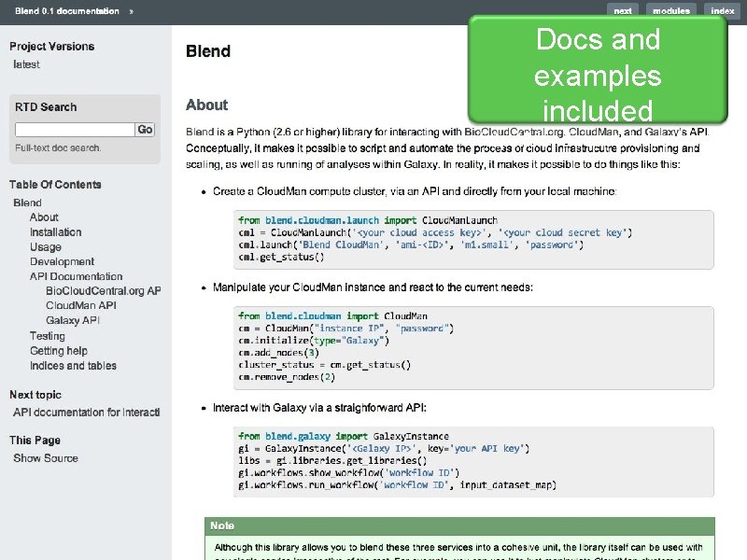Click the 'Table Of Contents' sidebar heading

click(x=55, y=184)
